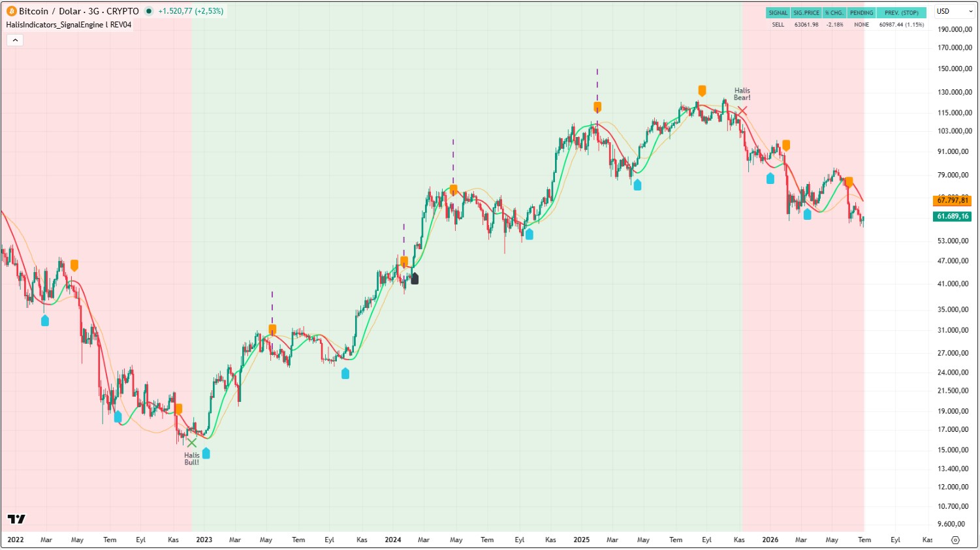Open chart settings gear in bottom corner
Image resolution: width=980 pixels, height=550 pixels.
coord(955,540)
